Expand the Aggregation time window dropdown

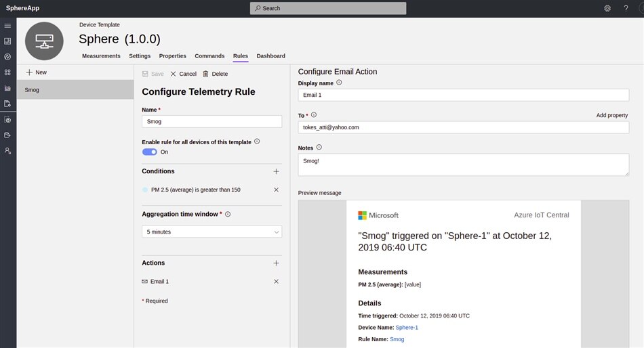(x=212, y=232)
